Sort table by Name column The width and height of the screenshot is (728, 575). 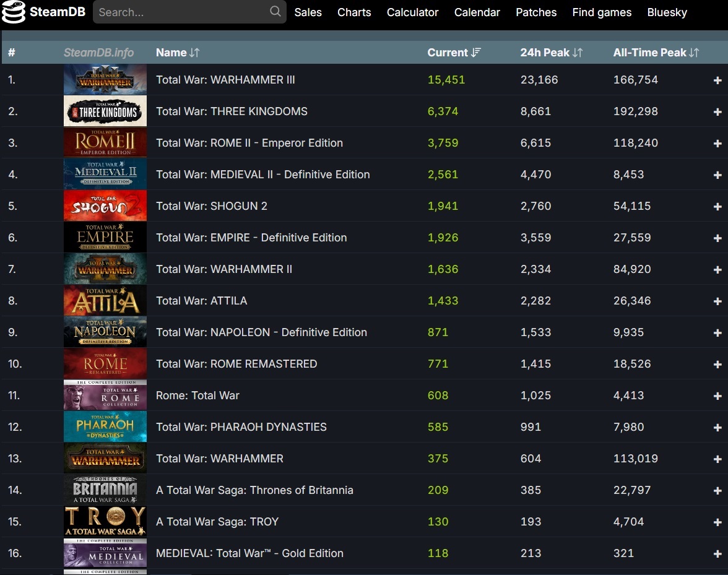(x=178, y=53)
